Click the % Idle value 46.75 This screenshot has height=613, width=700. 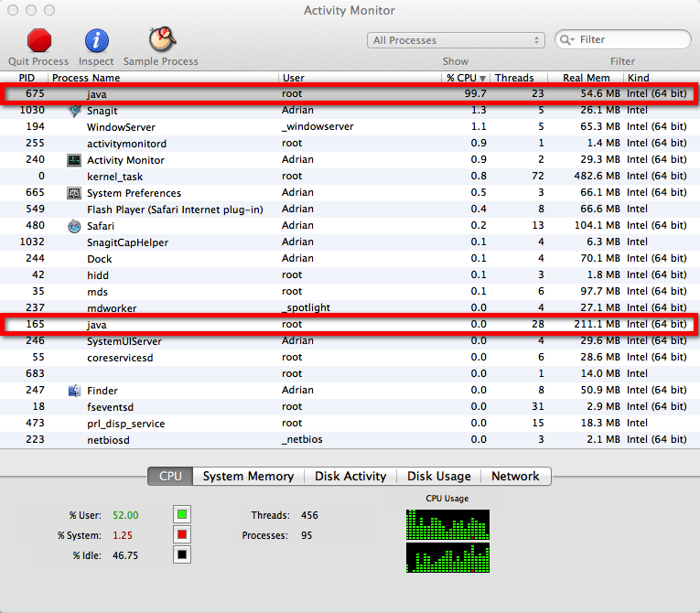click(125, 555)
